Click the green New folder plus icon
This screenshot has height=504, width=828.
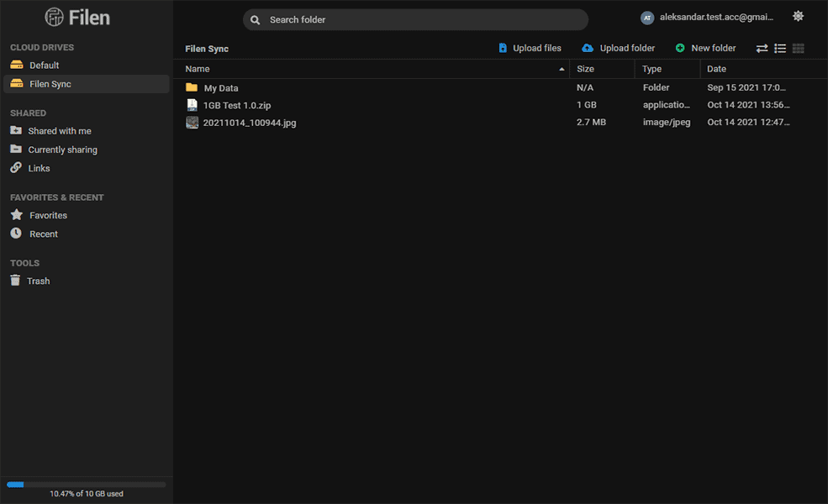click(680, 49)
